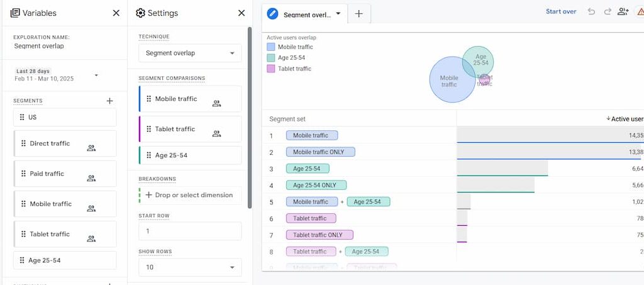Click audience icon on Tablet traffic comparison

click(x=216, y=133)
